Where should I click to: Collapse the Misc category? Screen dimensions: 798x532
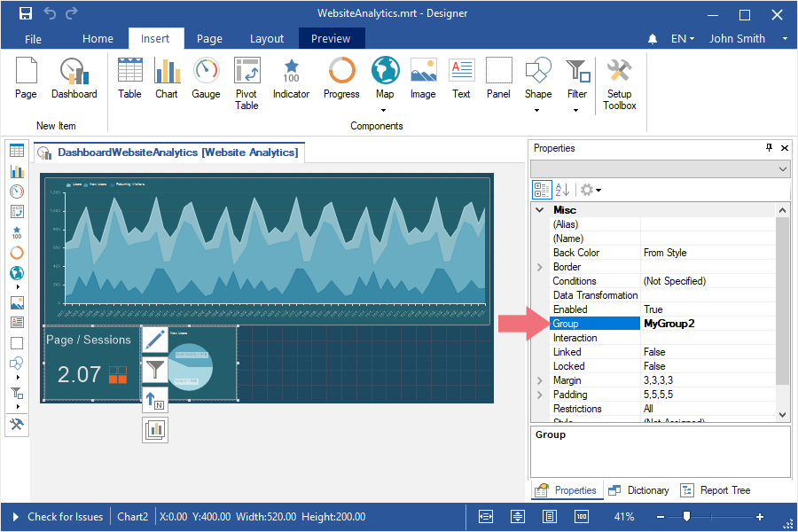pos(539,210)
